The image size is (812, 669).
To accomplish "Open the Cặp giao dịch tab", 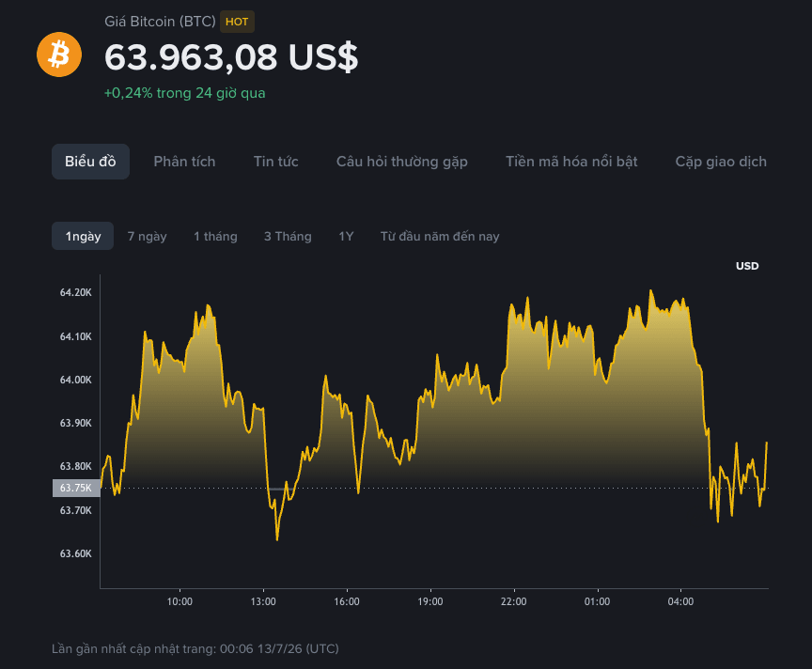I will (721, 162).
